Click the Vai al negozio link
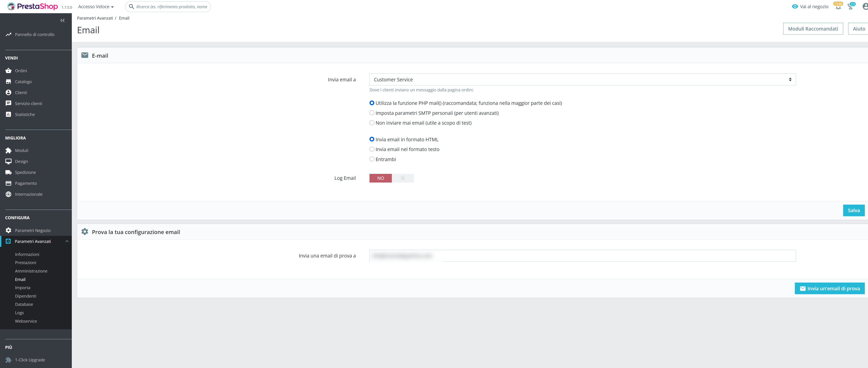 tap(814, 6)
